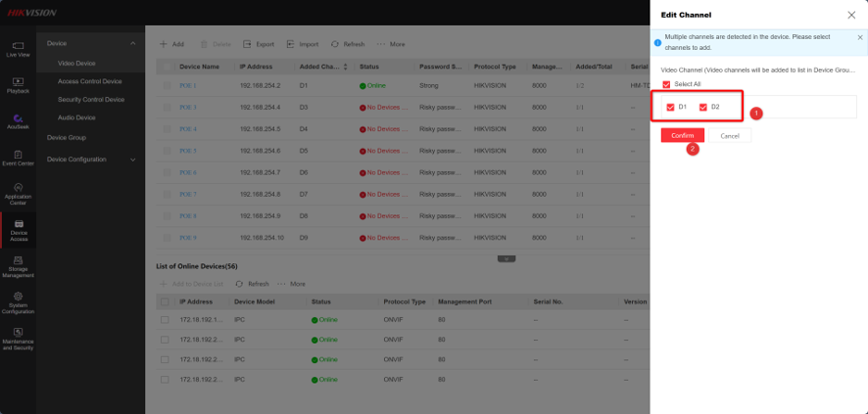Open the Playback sidebar icon
868x414 pixels.
[x=18, y=85]
